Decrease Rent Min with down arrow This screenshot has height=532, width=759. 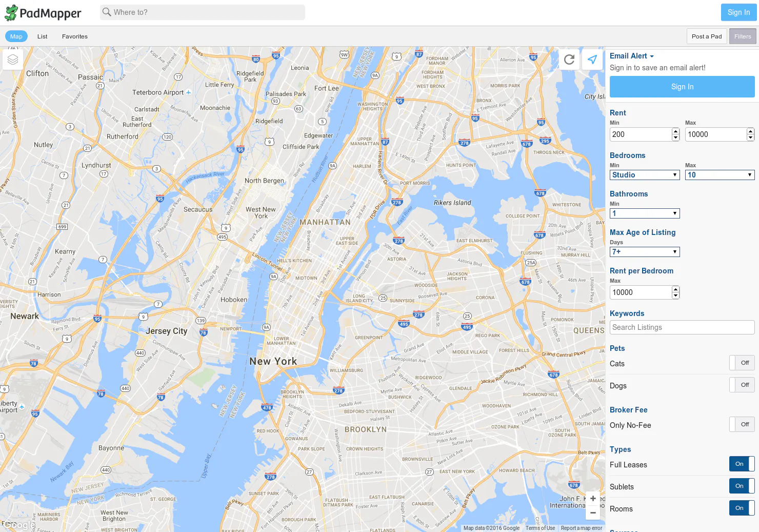675,137
